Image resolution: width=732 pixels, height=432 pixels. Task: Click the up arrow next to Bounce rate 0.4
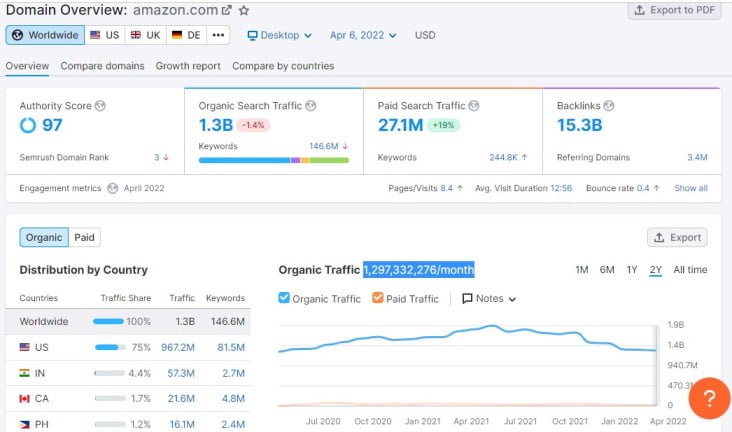(656, 188)
